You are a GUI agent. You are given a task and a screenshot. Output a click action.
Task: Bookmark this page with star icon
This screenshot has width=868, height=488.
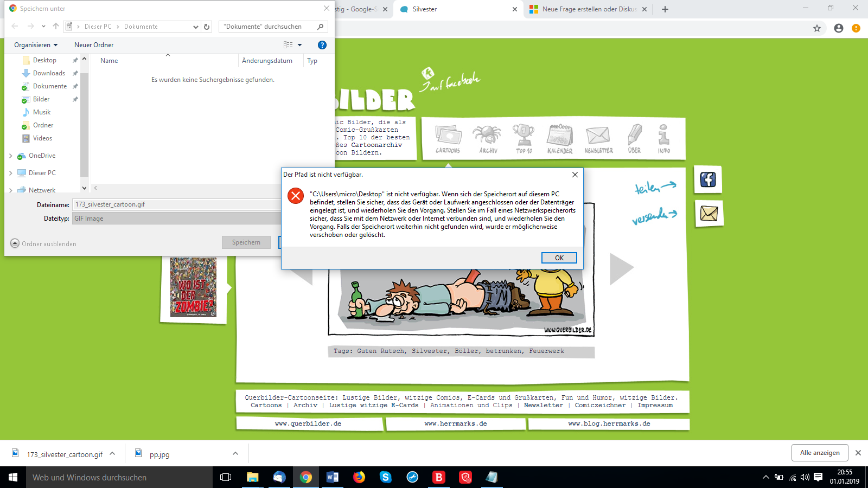point(817,28)
